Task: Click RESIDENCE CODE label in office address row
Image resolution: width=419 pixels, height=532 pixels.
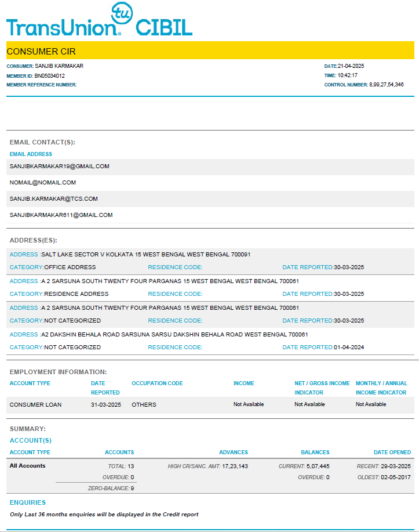Action: [x=175, y=267]
